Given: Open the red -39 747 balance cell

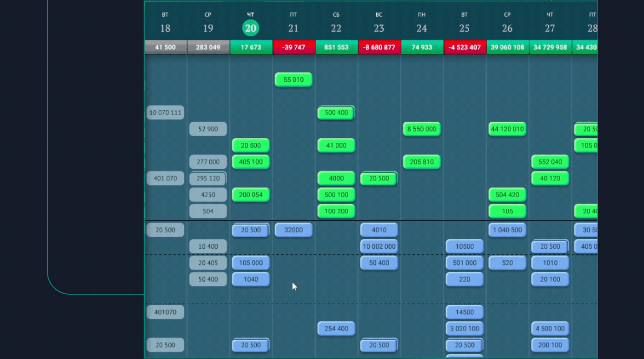Looking at the screenshot, I should 293,47.
